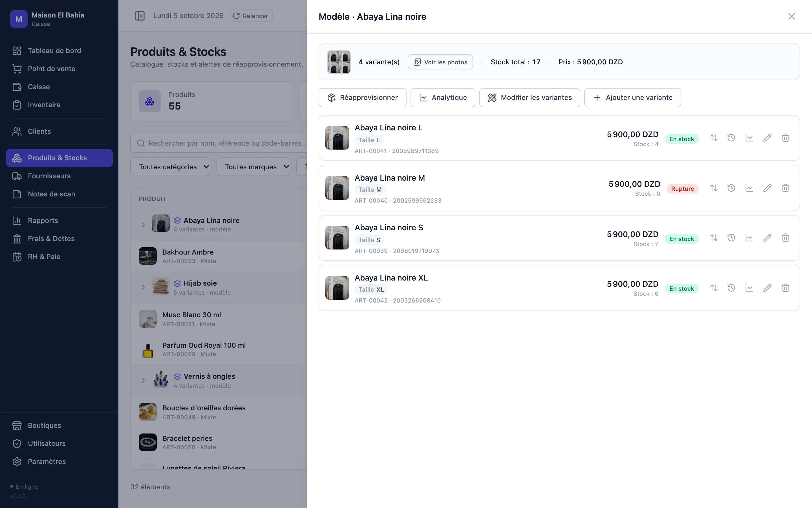The image size is (812, 508).
Task: Edit Abaya Lina noire L with pencil icon
Action: coord(767,138)
